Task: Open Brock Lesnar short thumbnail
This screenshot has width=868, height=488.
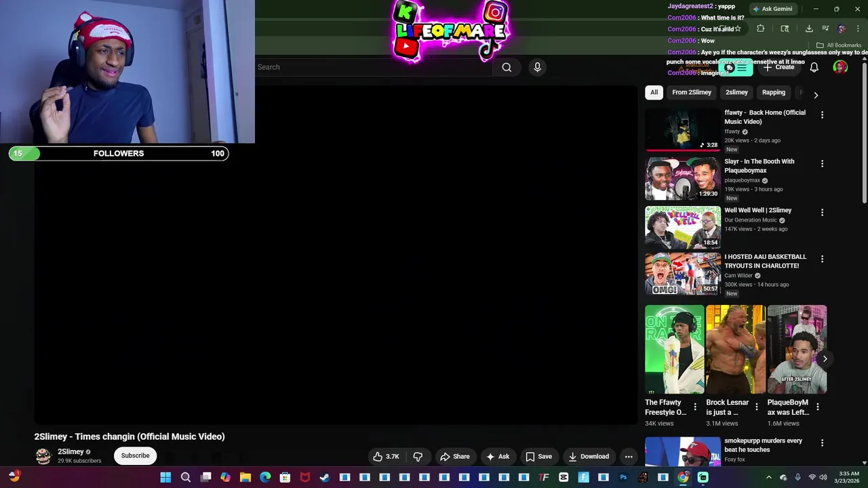Action: point(735,349)
